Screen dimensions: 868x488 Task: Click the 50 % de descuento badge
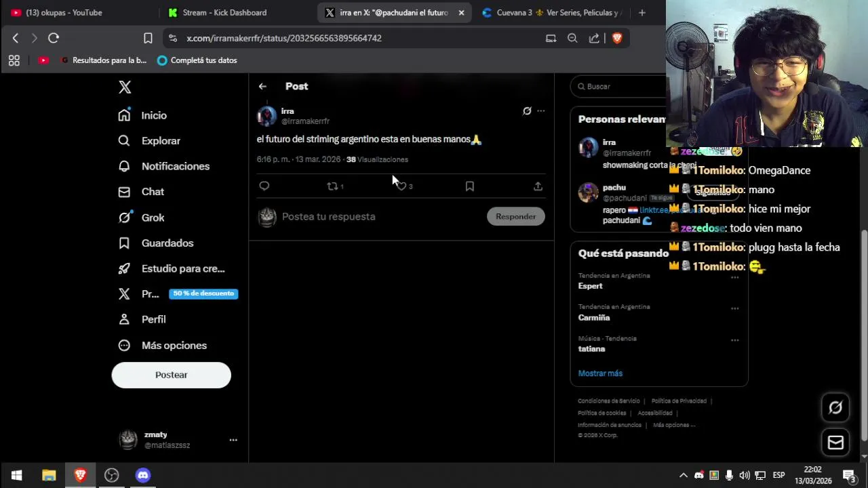coord(203,293)
